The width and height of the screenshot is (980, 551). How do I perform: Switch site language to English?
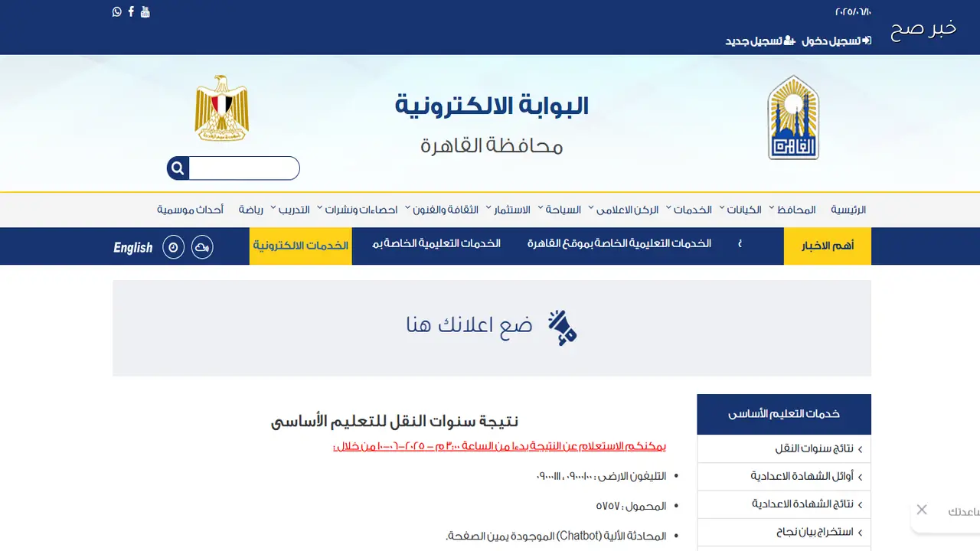pyautogui.click(x=133, y=247)
